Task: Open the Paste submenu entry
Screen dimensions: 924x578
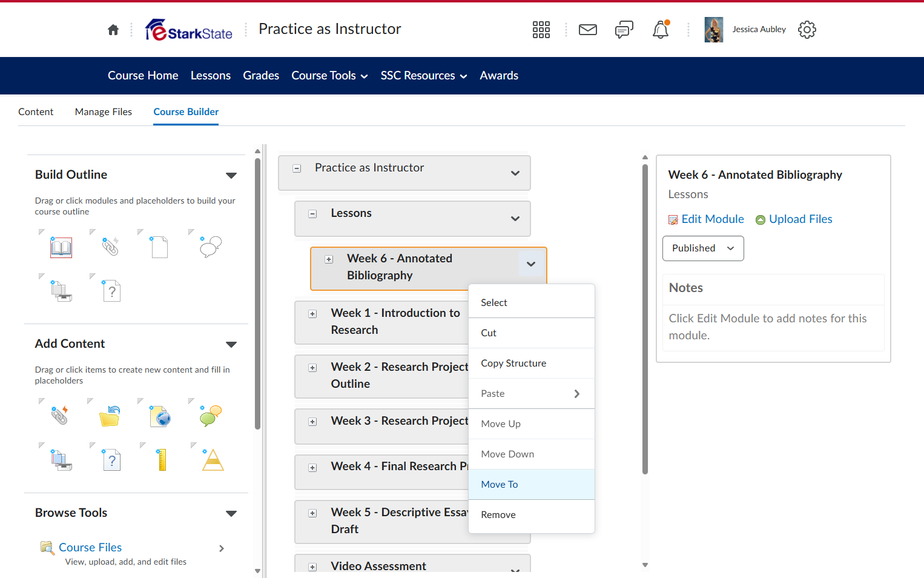Action: tap(532, 394)
